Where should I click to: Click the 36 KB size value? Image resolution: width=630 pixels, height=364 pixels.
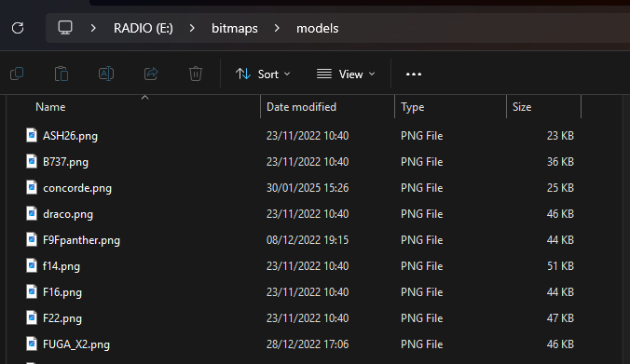tap(560, 162)
